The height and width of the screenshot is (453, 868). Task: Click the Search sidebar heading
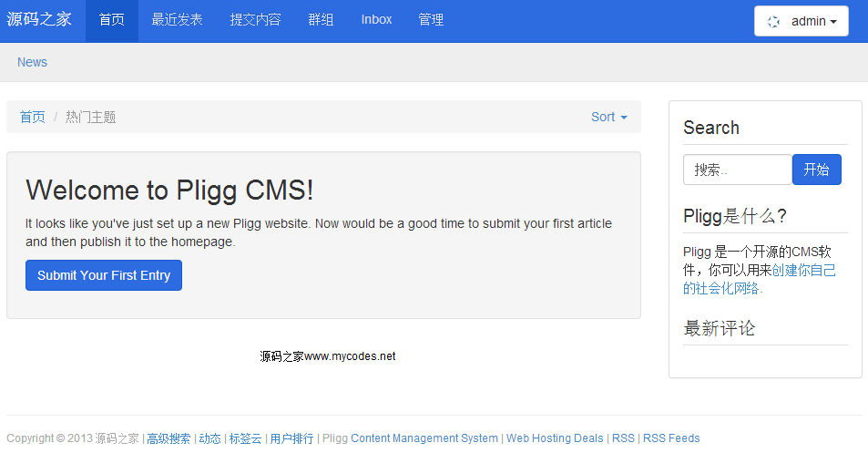pos(711,128)
